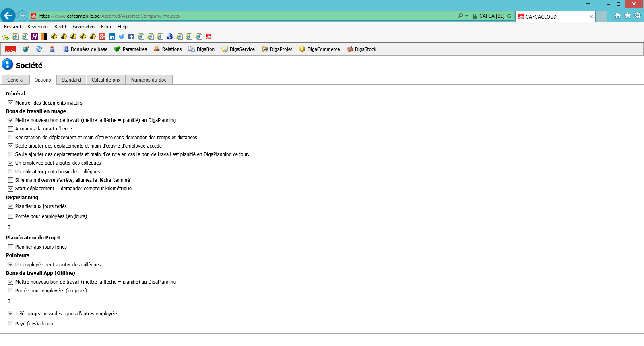Uncheck Seule ajouter déplacements d'employée accédé
The image size is (644, 346).
[11, 146]
